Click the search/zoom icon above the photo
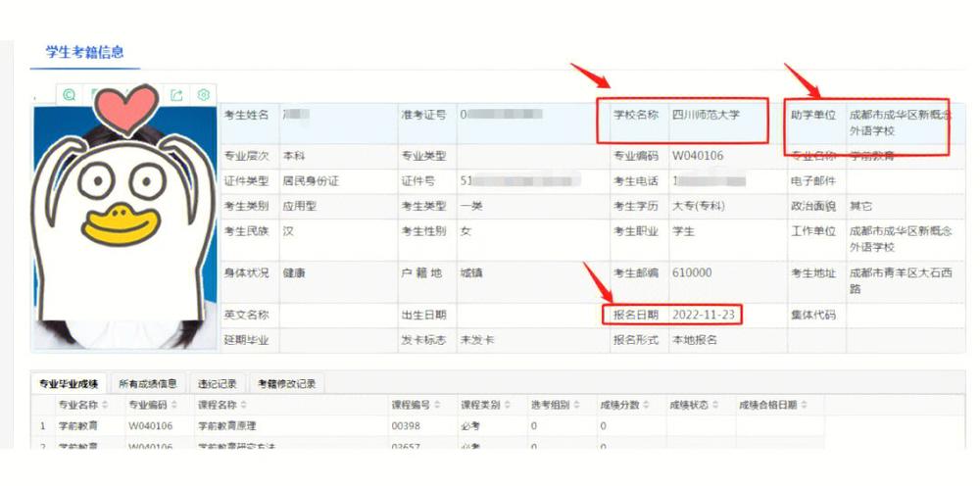This screenshot has width=980, height=490. (70, 95)
